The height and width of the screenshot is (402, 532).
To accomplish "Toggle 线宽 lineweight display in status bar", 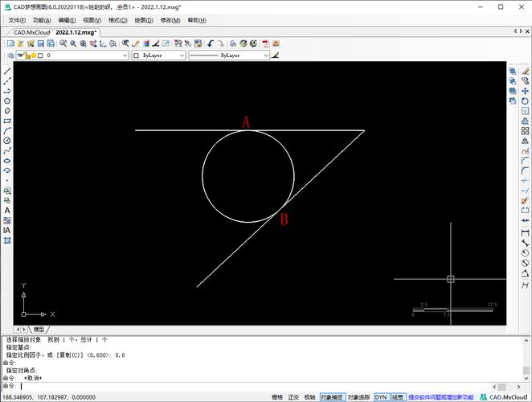I will (398, 397).
